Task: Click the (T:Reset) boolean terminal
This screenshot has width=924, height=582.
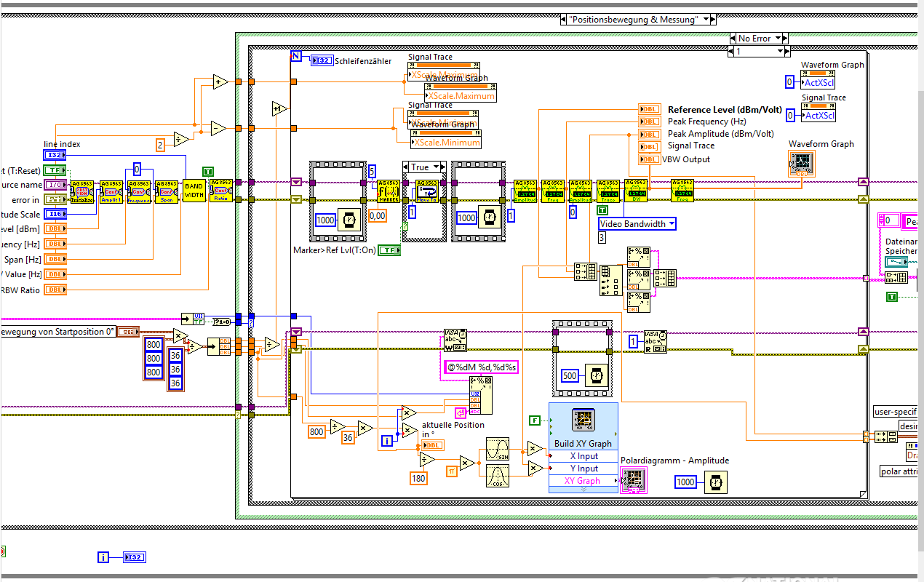Action: 55,170
